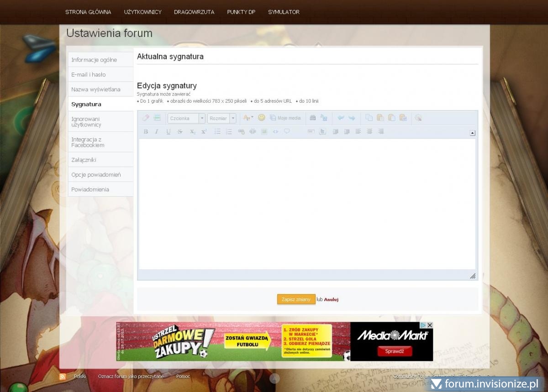Toggle bold formatting in signature editor
Viewport: 548px width, 392px height.
(146, 131)
